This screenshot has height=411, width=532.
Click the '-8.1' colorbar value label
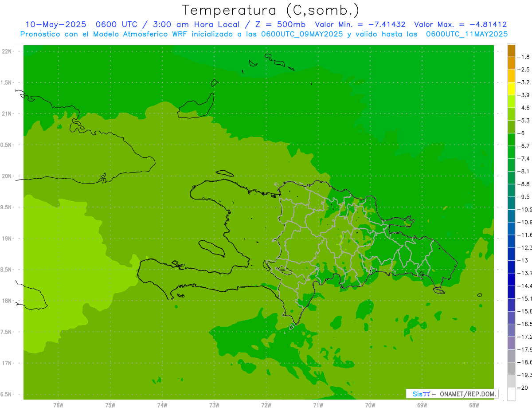point(524,171)
